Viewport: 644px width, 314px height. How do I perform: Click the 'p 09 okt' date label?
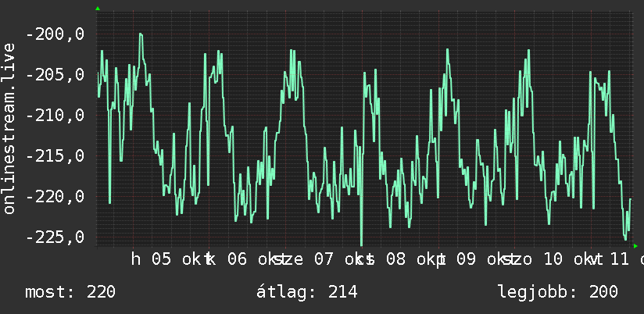pos(476,259)
